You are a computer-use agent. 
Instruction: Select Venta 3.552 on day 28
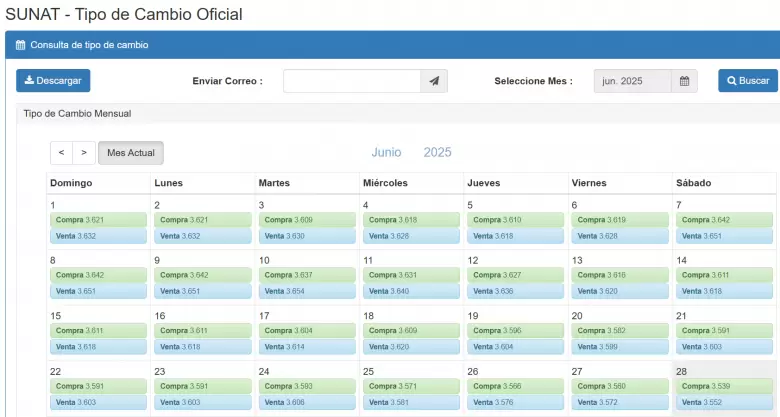(x=724, y=402)
